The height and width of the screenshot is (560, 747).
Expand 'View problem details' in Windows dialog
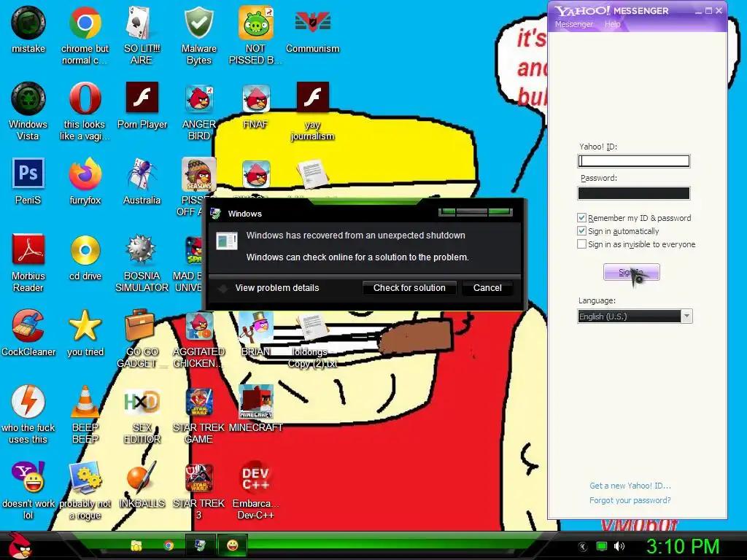276,287
